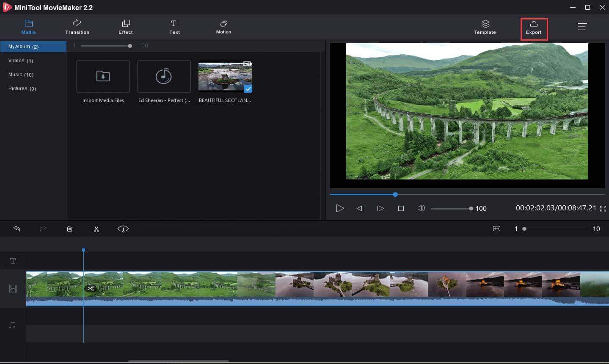Open the Template library

coord(485,27)
